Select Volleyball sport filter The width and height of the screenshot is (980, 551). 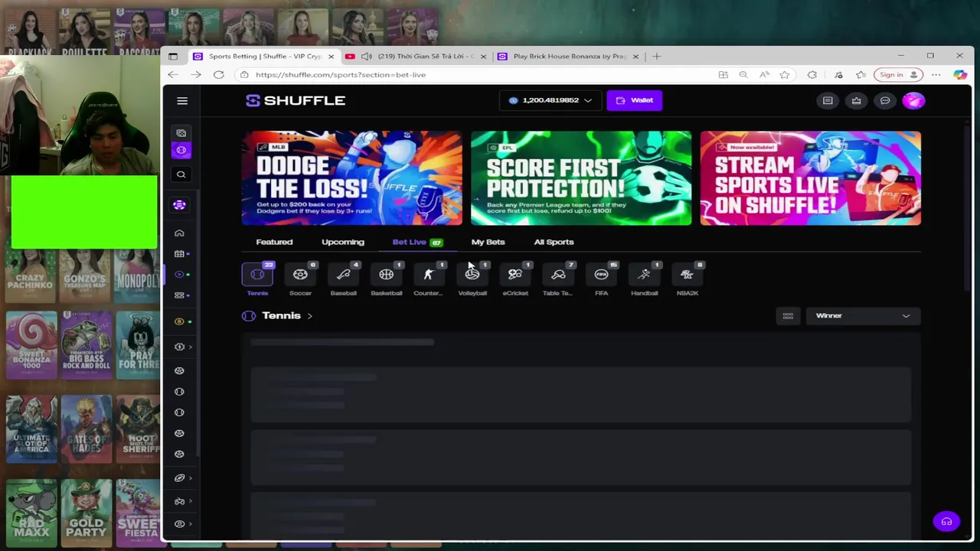pos(472,280)
